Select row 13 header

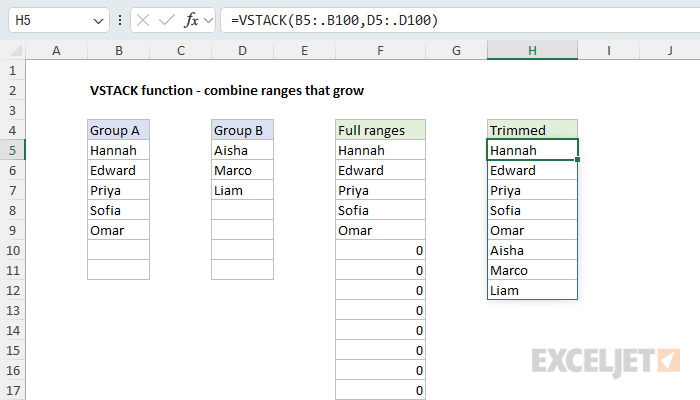[x=12, y=310]
